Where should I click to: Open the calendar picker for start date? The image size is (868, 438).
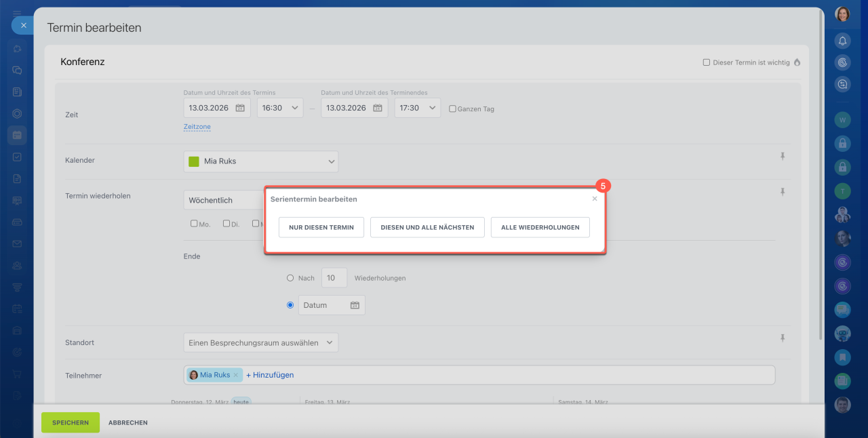coord(240,108)
